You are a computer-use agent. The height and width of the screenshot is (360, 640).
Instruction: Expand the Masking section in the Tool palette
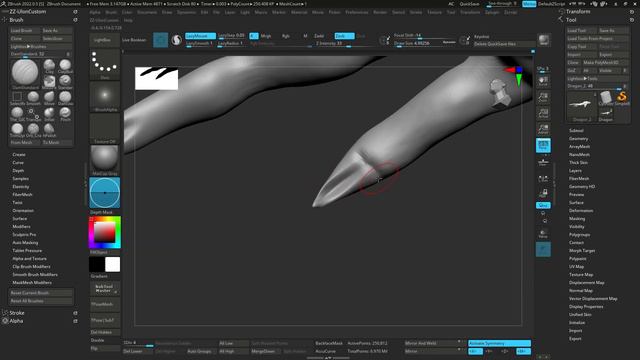click(577, 218)
